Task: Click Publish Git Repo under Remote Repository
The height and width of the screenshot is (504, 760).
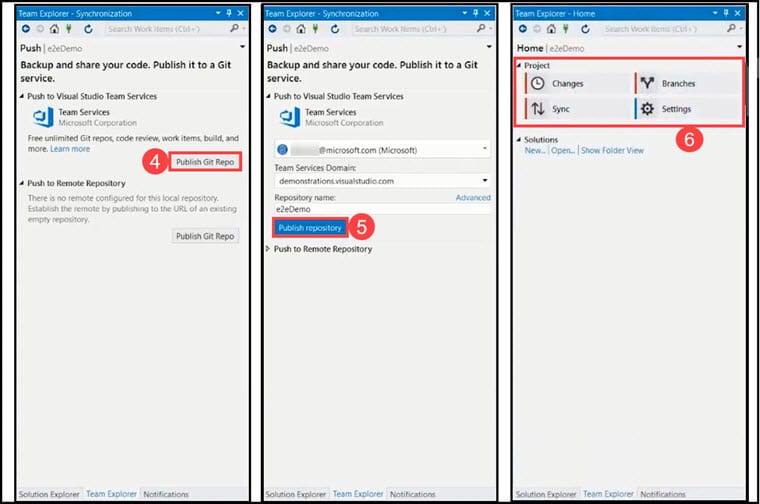Action: [205, 236]
